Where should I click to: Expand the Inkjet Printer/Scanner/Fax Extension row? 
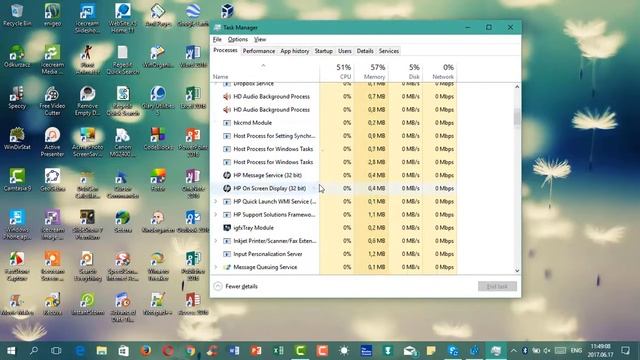click(216, 241)
